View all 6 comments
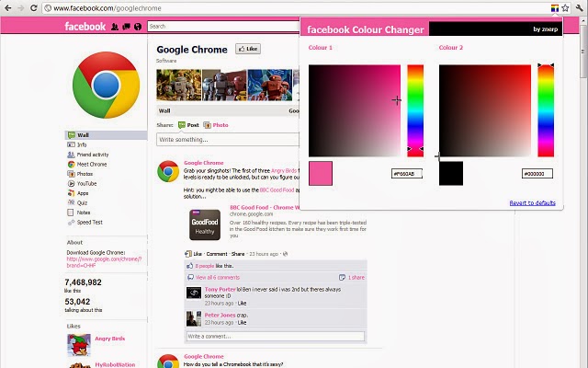588x368 pixels. (218, 278)
